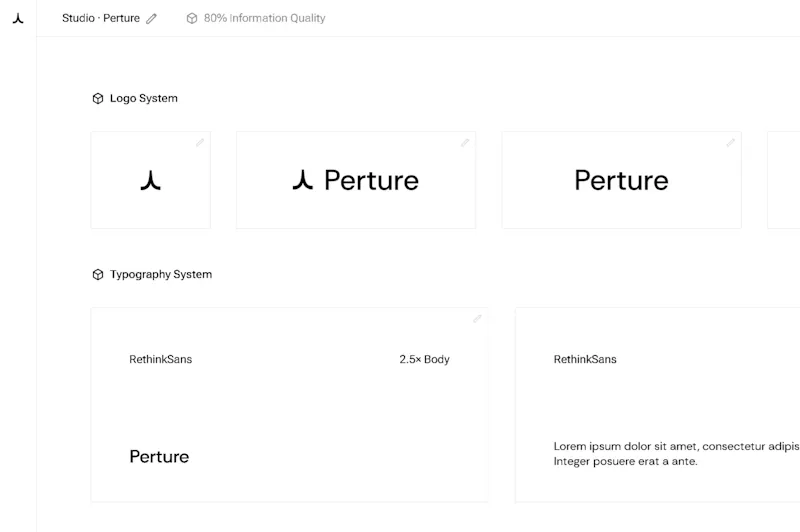Image resolution: width=800 pixels, height=532 pixels.
Task: Click the Perture sample heading text
Action: point(159,457)
